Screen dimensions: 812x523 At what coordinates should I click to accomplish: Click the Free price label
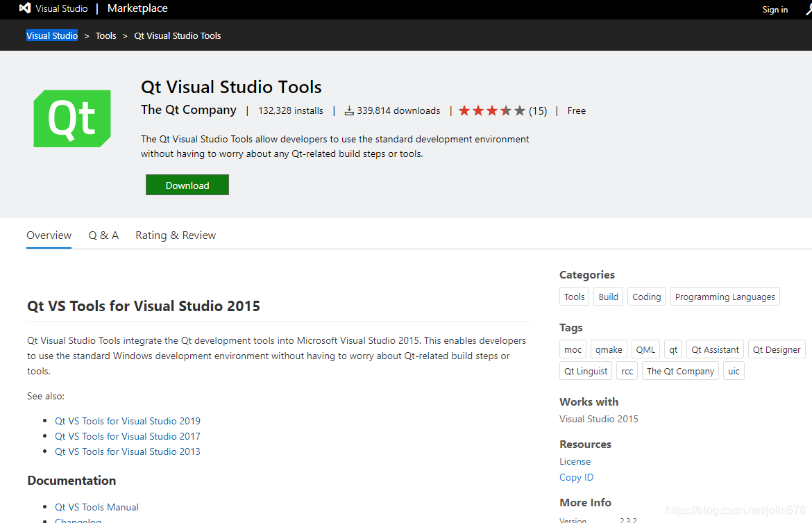576,110
